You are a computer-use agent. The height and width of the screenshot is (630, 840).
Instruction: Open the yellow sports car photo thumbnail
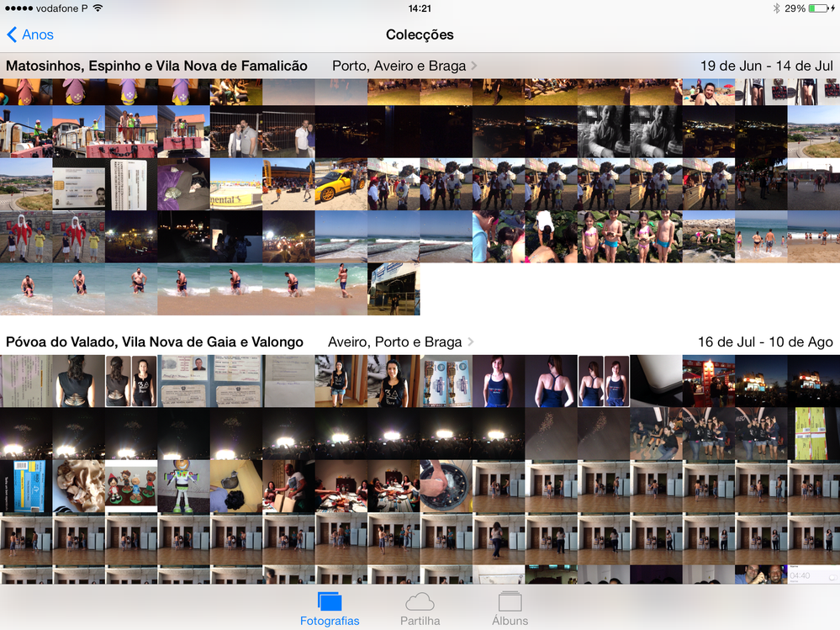click(x=341, y=183)
